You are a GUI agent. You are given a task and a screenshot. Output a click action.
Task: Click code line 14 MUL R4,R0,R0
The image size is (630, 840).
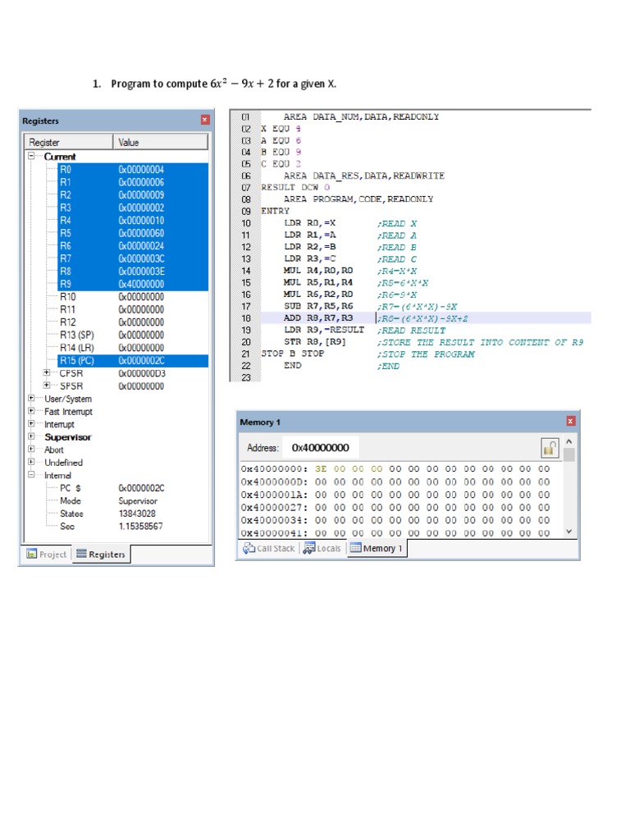(x=318, y=271)
